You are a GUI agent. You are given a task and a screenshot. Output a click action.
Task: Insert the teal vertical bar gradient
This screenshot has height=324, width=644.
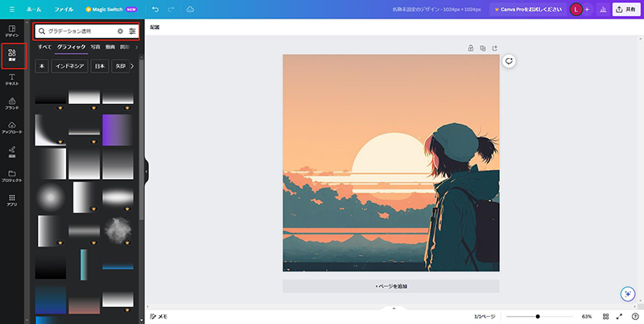coord(84,265)
